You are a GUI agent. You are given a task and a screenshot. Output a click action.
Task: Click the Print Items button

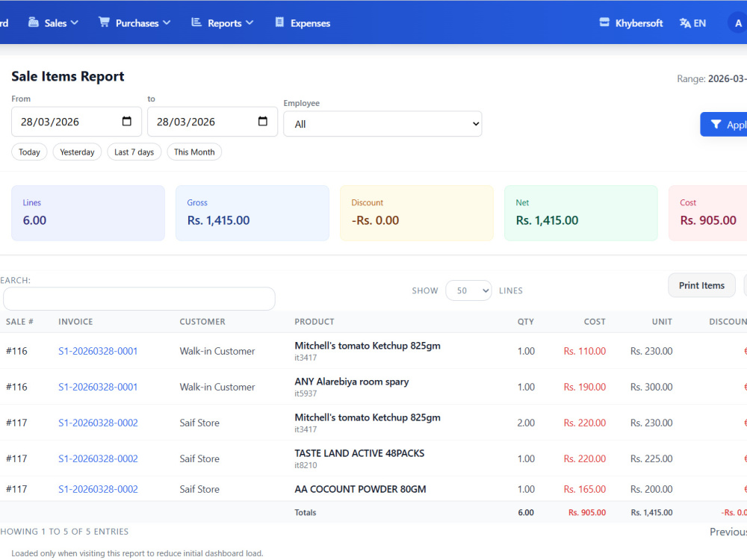[701, 285]
